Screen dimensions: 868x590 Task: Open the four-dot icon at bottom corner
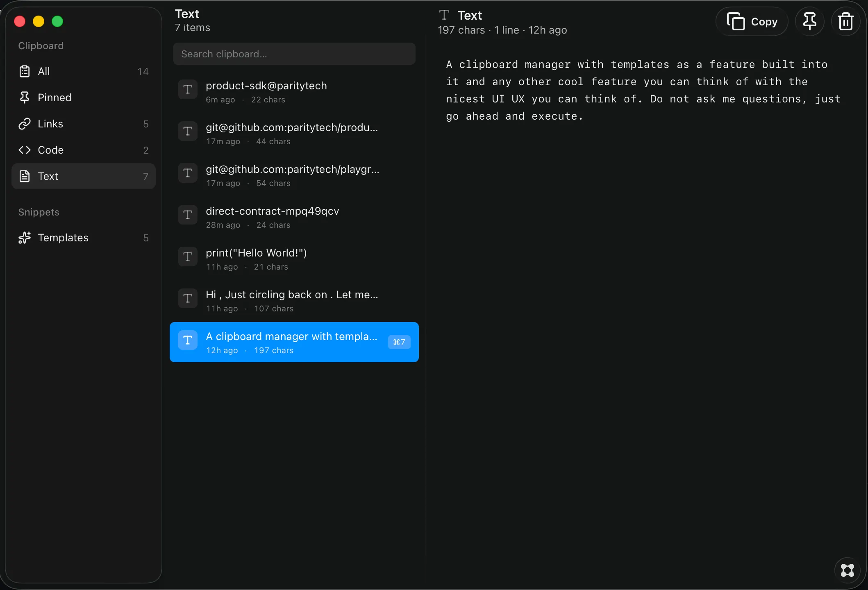tap(847, 570)
